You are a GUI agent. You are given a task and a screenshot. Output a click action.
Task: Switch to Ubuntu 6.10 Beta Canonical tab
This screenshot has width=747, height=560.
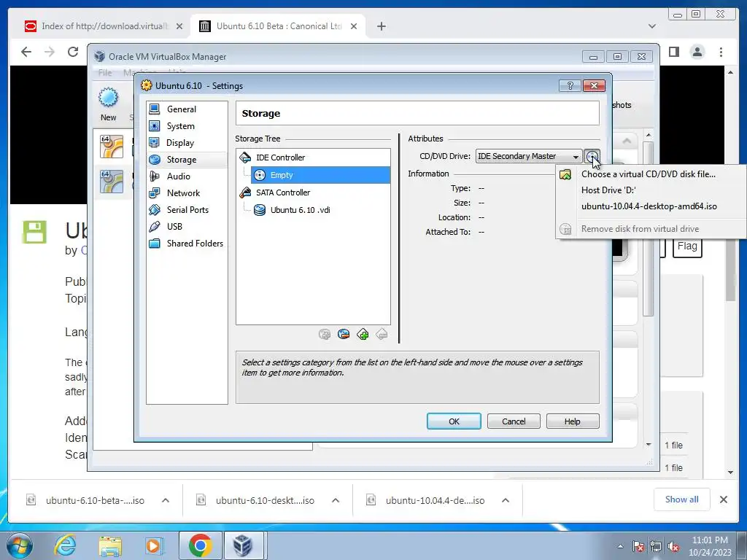coord(278,26)
